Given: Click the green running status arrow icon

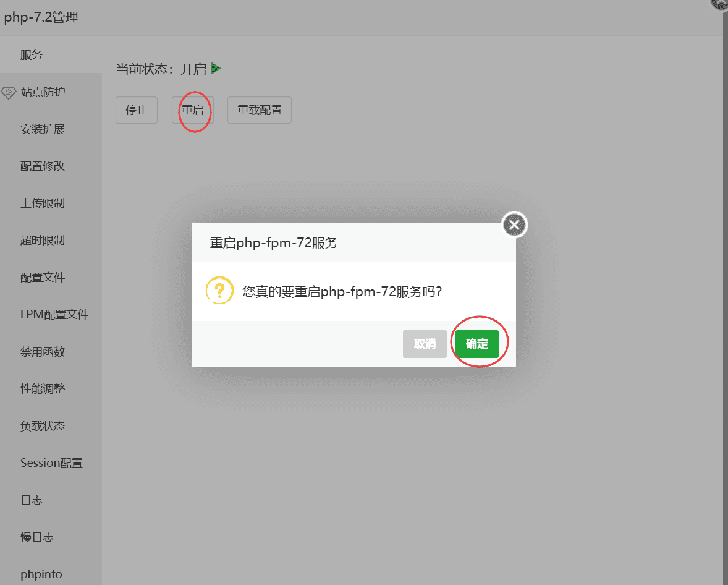Looking at the screenshot, I should point(215,69).
